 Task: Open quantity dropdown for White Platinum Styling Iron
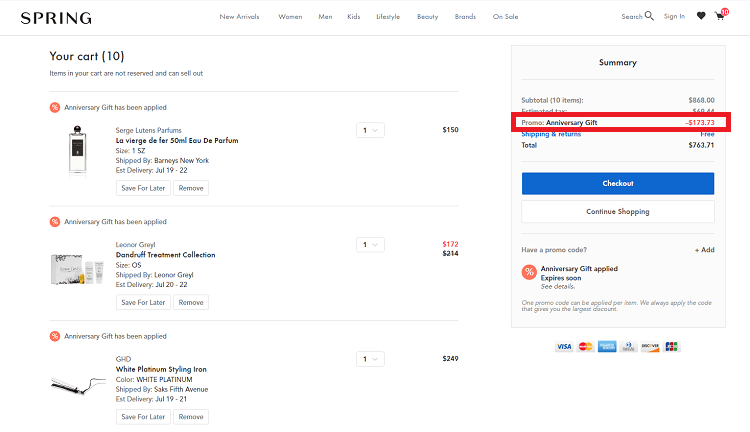tap(370, 359)
